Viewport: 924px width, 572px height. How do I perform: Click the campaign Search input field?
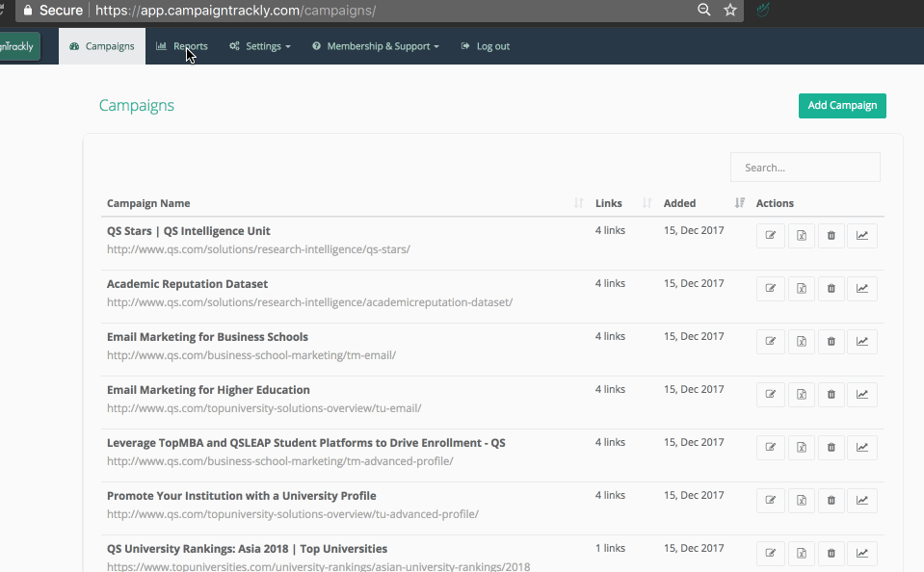(x=805, y=168)
